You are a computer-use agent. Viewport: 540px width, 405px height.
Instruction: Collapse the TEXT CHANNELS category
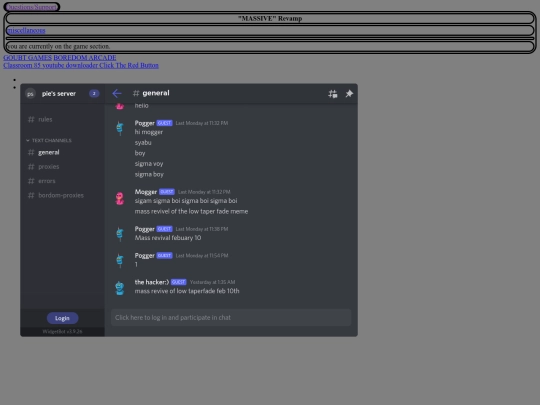pyautogui.click(x=49, y=141)
